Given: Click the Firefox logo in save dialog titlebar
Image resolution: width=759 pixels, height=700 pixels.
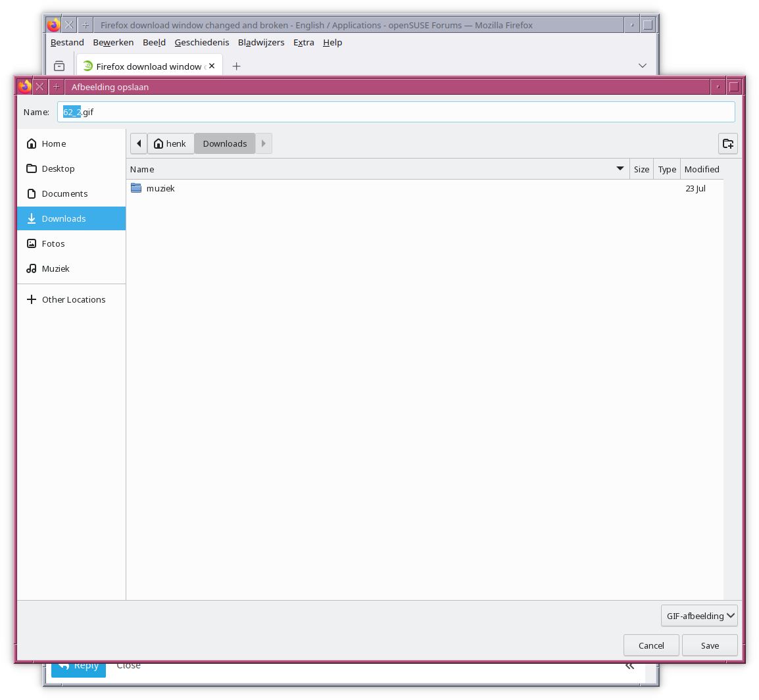Looking at the screenshot, I should [x=25, y=87].
